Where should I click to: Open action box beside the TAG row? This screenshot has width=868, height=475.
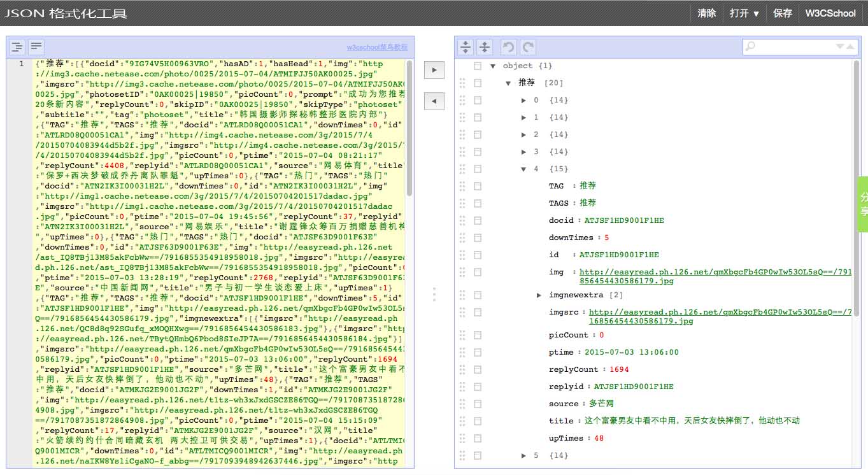pyautogui.click(x=478, y=186)
